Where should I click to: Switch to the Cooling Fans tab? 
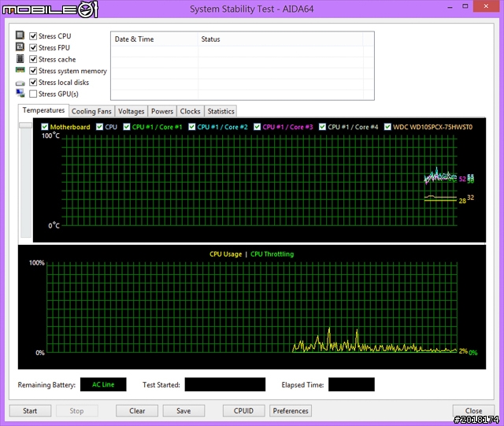91,111
